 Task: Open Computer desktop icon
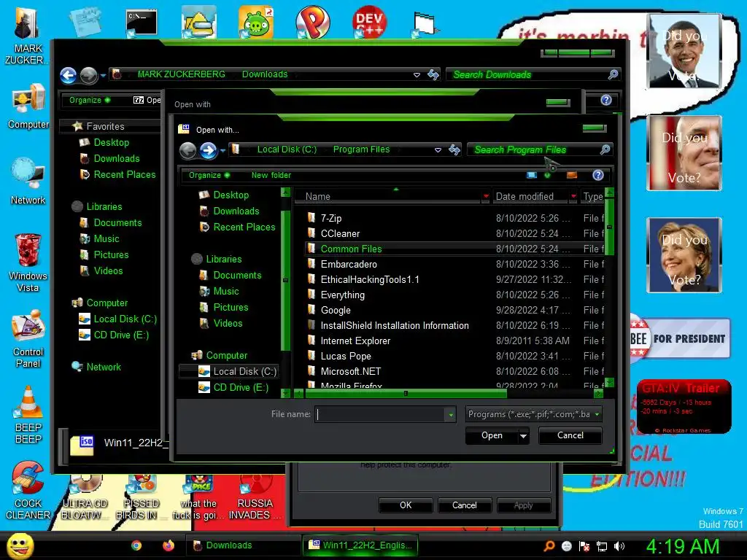point(28,106)
